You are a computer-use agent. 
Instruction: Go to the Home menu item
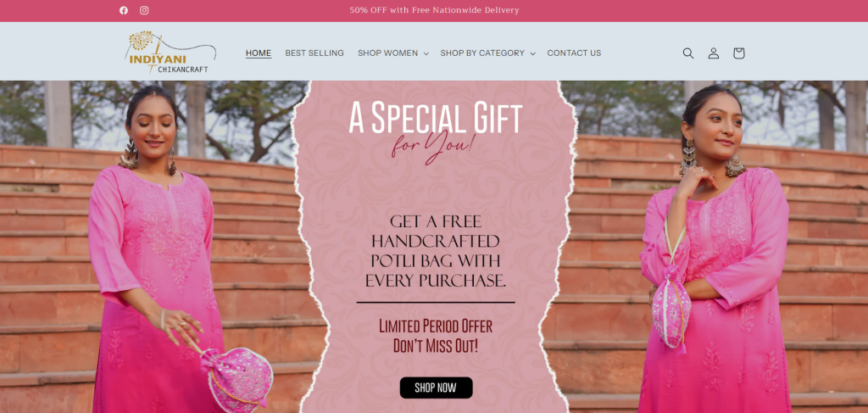pyautogui.click(x=259, y=53)
